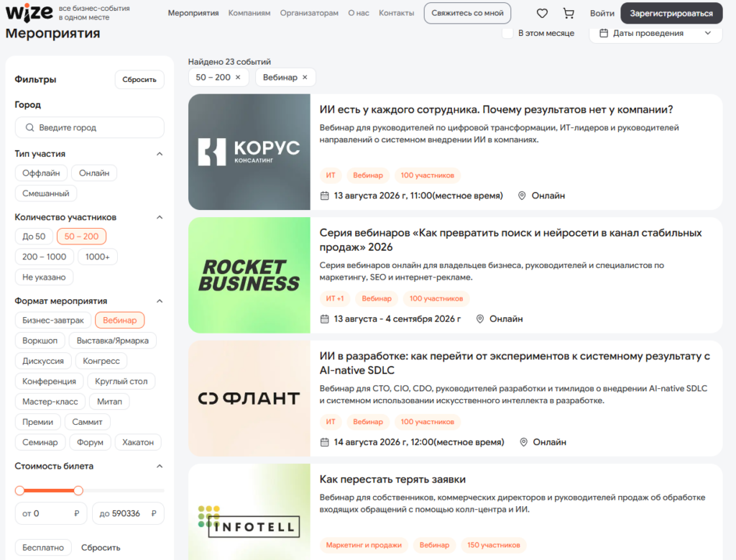736x560 pixels.
Task: Click the left ticket price slider handle
Action: pyautogui.click(x=19, y=490)
